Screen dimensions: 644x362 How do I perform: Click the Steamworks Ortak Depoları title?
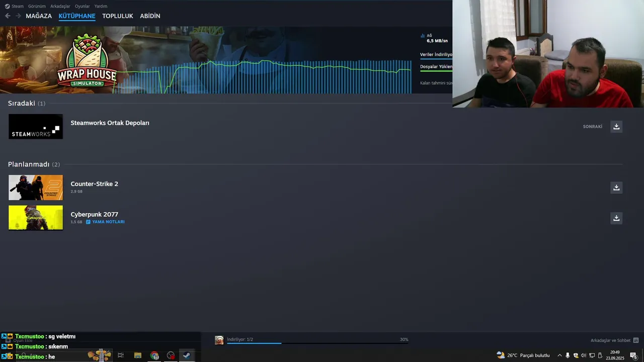(x=110, y=123)
